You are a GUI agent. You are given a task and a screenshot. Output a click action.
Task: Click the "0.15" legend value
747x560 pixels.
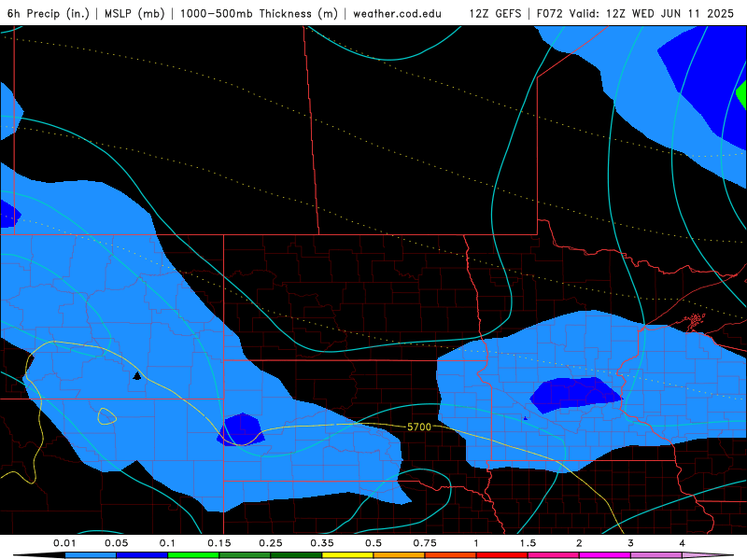[219, 543]
